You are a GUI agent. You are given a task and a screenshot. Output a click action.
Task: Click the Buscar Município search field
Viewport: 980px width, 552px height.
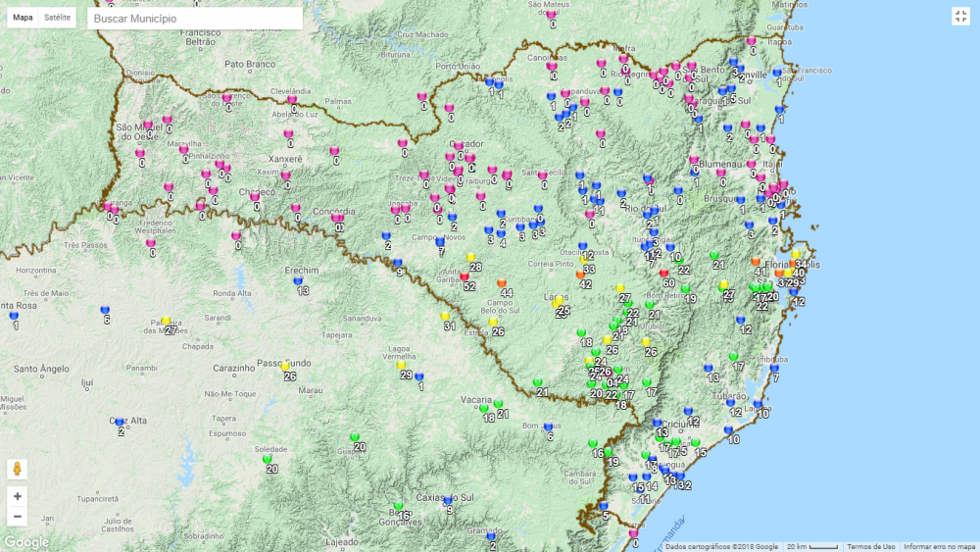(x=194, y=19)
